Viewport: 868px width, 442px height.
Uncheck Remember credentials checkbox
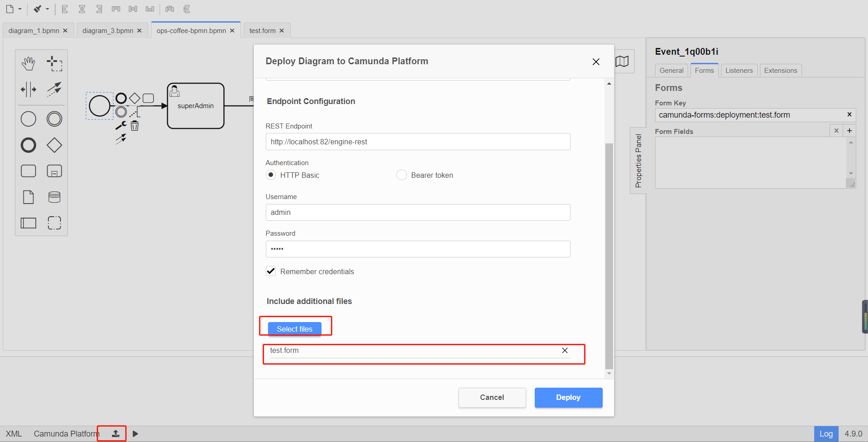(271, 271)
